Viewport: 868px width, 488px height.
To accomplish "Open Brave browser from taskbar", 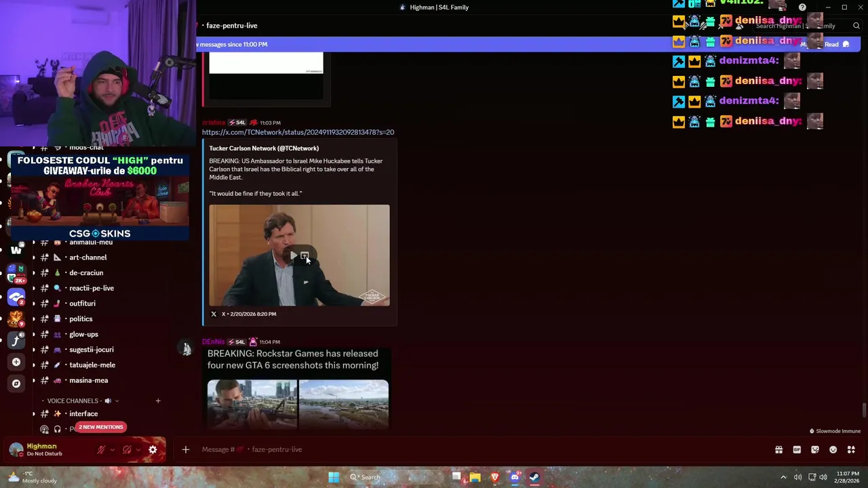I will 495,477.
